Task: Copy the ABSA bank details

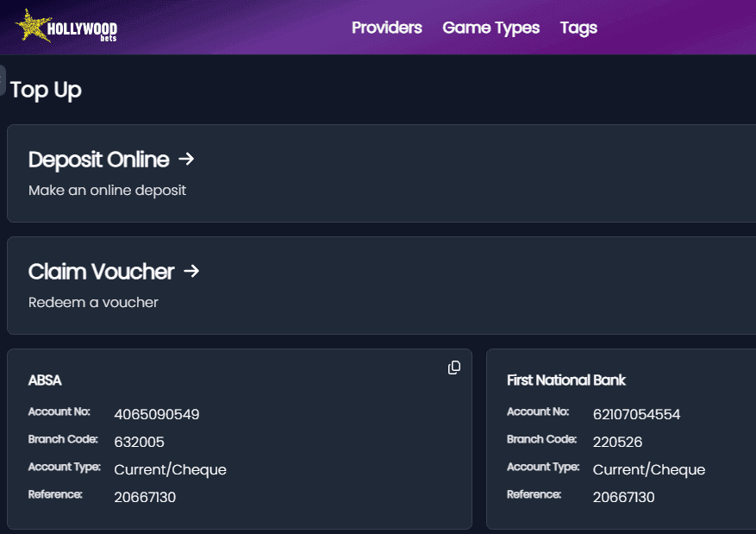Action: pyautogui.click(x=454, y=368)
